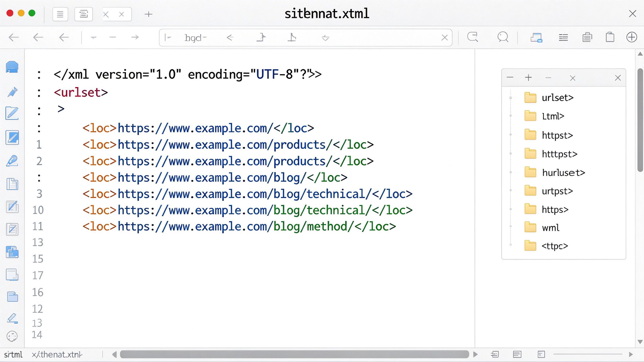The height and width of the screenshot is (362, 644).
Task: Click the left chevron inside the search bar
Action: click(230, 38)
